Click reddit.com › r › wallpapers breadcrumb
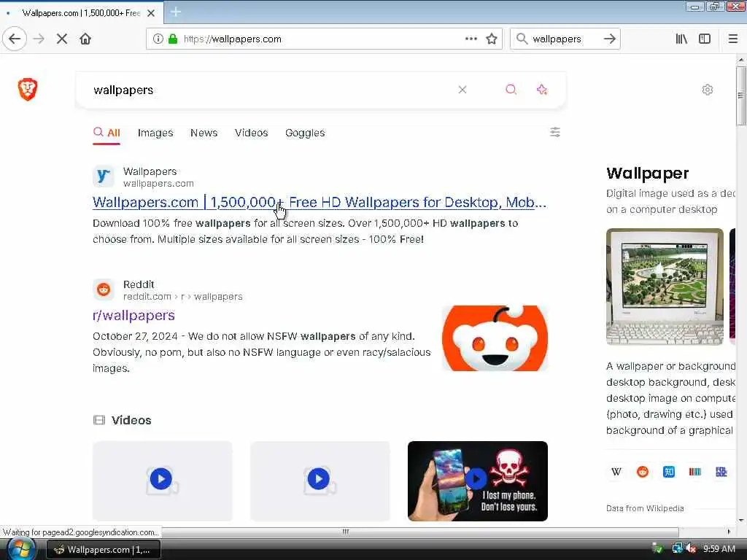 pos(182,297)
